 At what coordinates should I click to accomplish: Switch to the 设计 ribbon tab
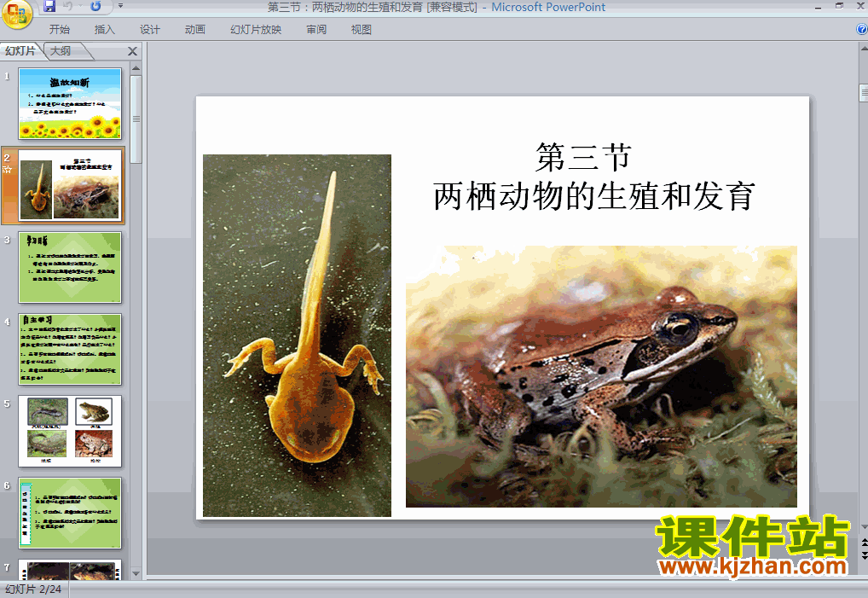[x=149, y=29]
